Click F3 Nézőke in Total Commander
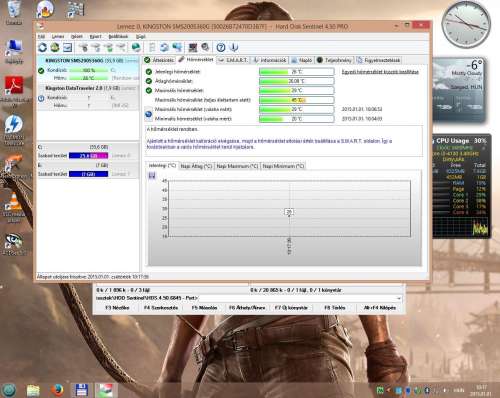Screen dimensions: 500x398 coord(117,308)
